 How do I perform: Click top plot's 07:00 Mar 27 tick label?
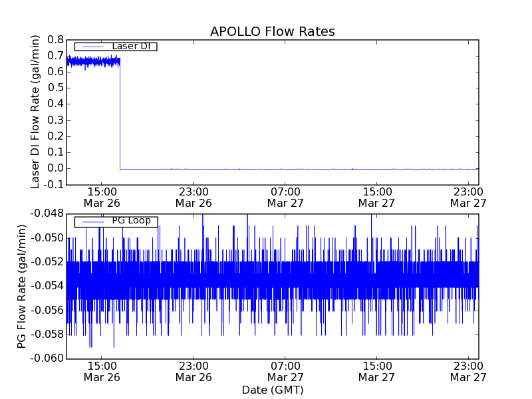[x=285, y=197]
